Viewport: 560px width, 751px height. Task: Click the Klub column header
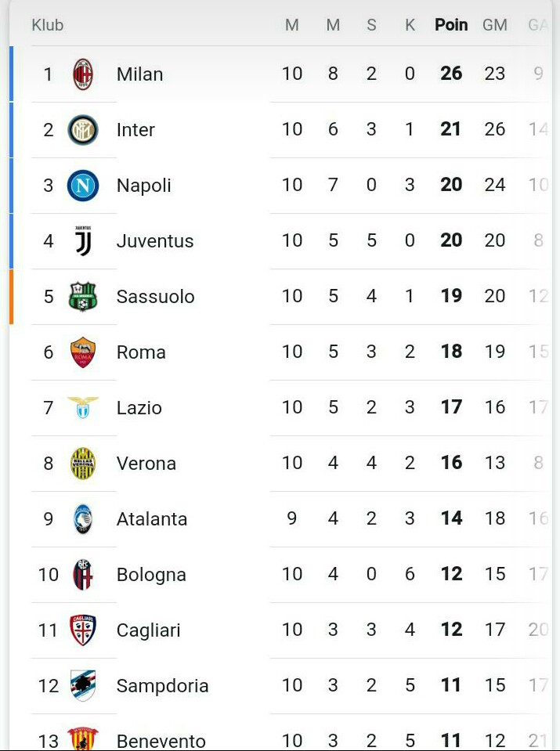tap(48, 25)
